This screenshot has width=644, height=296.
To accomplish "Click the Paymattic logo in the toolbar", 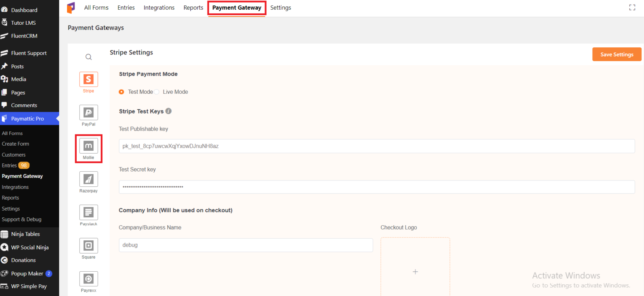I will coord(71,7).
